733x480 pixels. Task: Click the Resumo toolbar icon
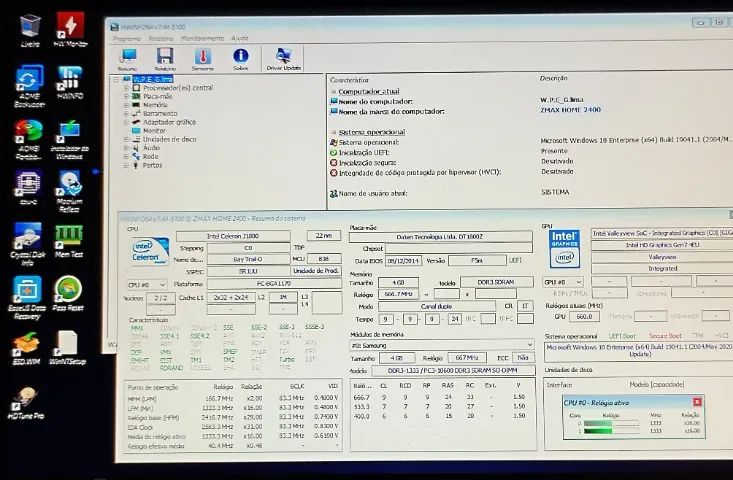pos(128,59)
